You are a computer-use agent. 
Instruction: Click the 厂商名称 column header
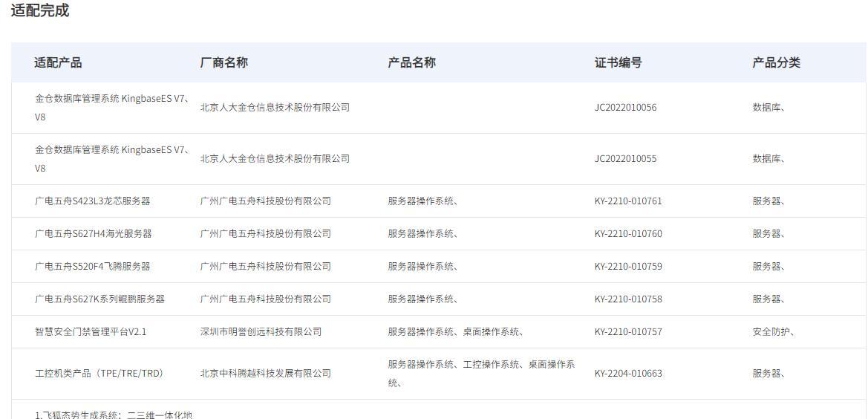[x=223, y=62]
